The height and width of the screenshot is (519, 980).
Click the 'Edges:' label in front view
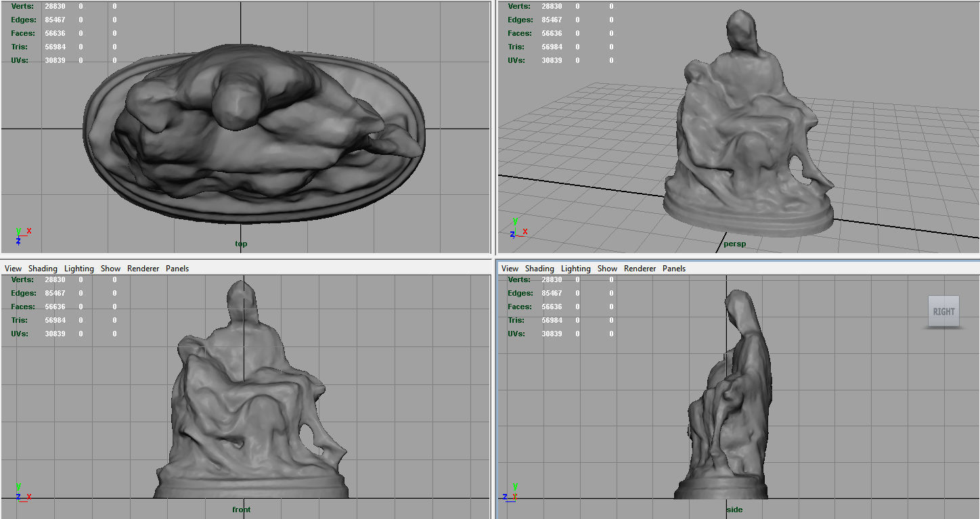[23, 293]
